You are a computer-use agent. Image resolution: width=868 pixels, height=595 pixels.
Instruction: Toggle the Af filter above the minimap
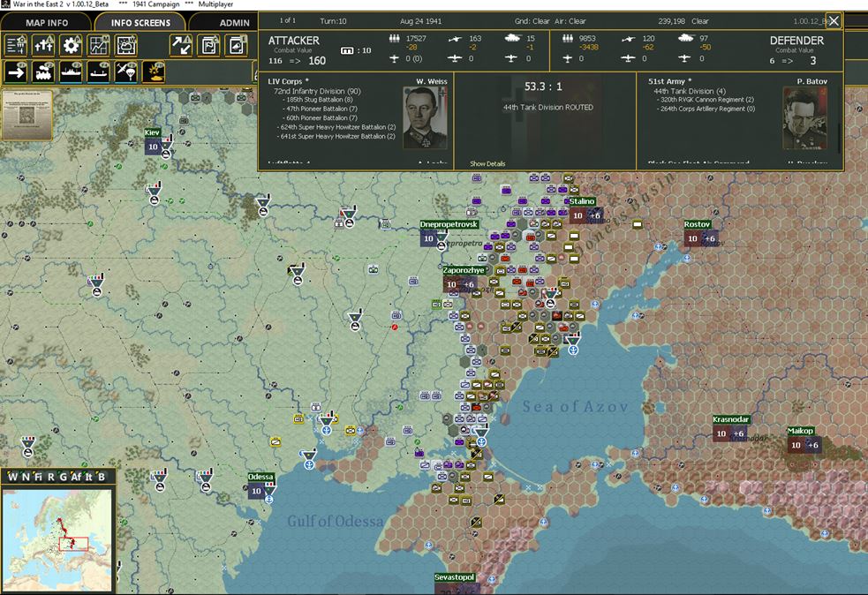coord(76,477)
